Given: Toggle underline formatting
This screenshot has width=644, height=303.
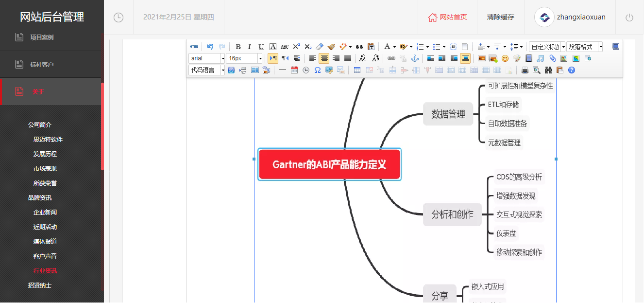Looking at the screenshot, I should pyautogui.click(x=261, y=47).
